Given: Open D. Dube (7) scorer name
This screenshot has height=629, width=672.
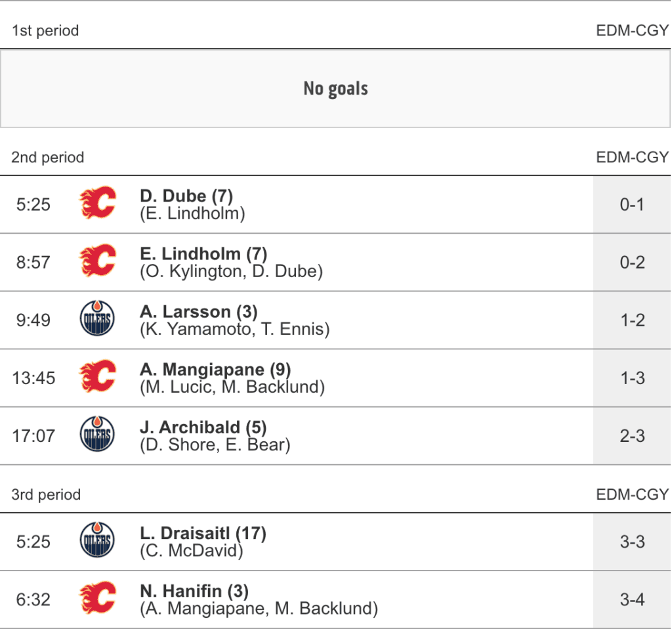Looking at the screenshot, I should pos(186,196).
